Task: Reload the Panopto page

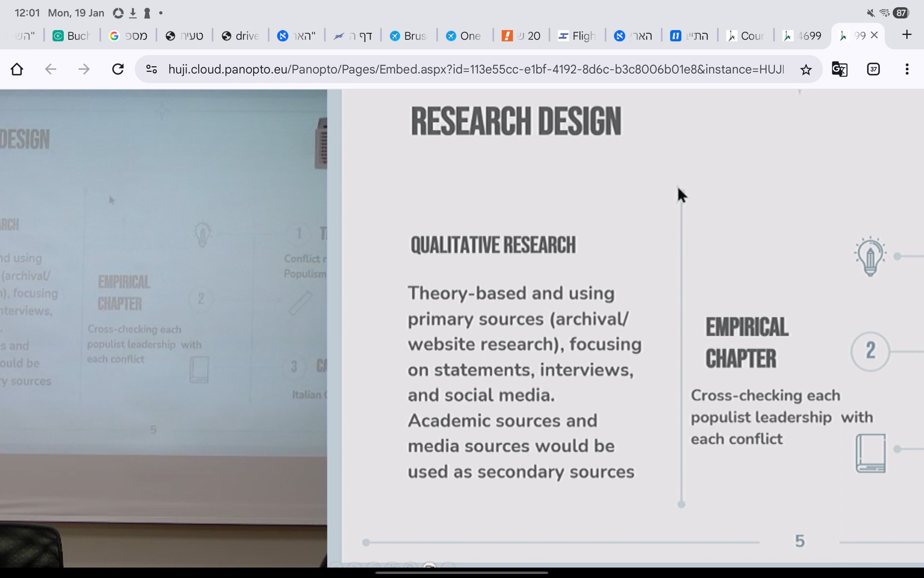Action: [x=118, y=69]
